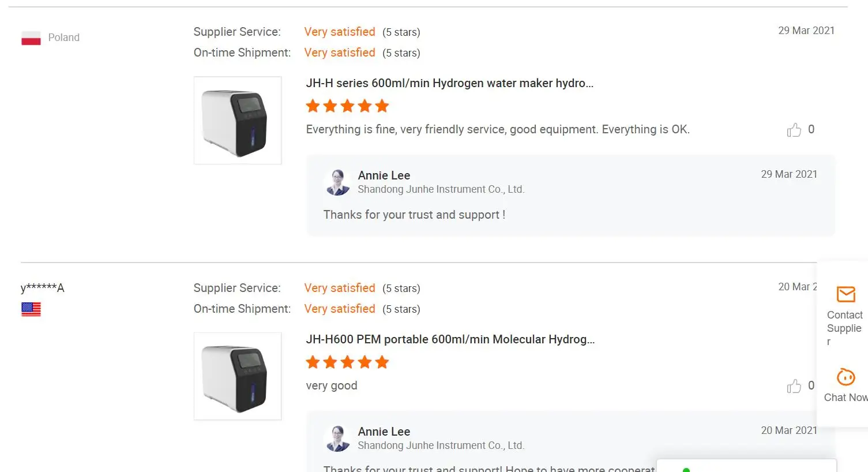Viewport: 868px width, 472px height.
Task: Select the Annie Lee name in first reply
Action: [x=384, y=175]
